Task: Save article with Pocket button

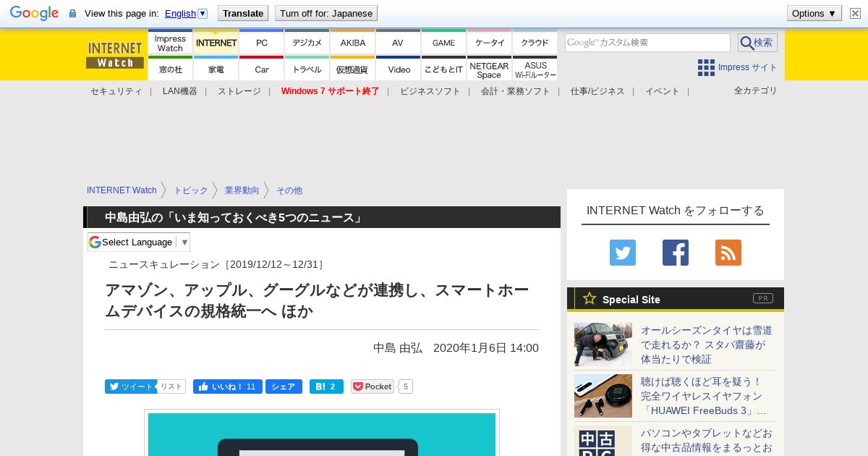Action: (x=373, y=387)
